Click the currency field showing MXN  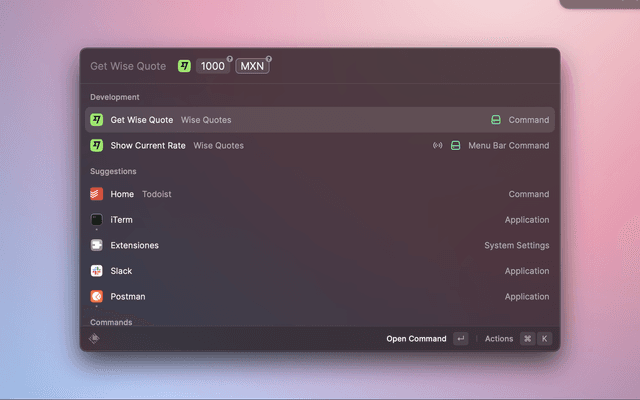click(253, 66)
